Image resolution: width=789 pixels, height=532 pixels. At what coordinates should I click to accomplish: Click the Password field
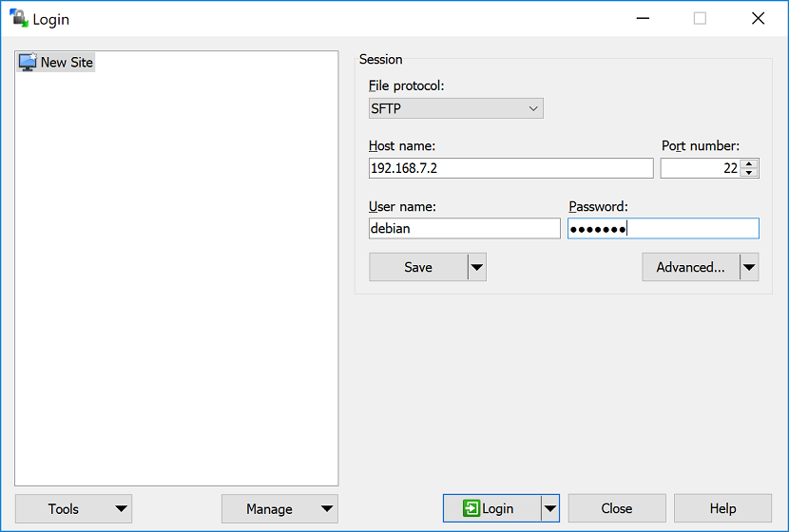663,228
